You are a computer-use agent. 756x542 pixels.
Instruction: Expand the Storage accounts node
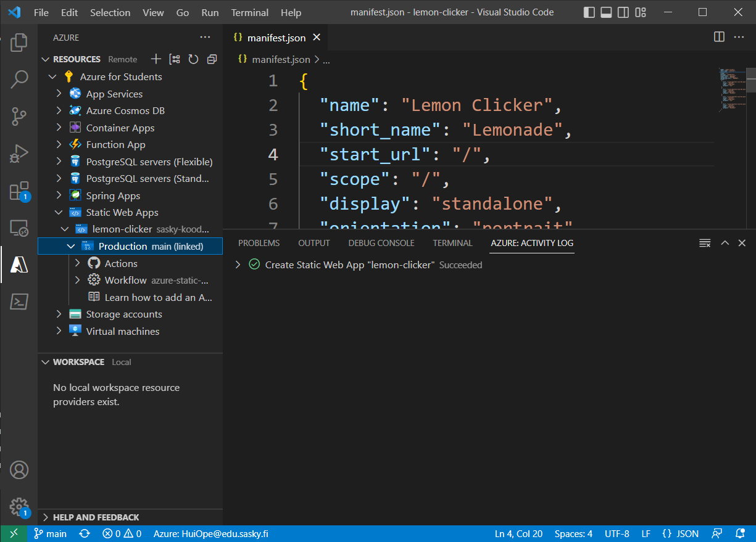59,314
